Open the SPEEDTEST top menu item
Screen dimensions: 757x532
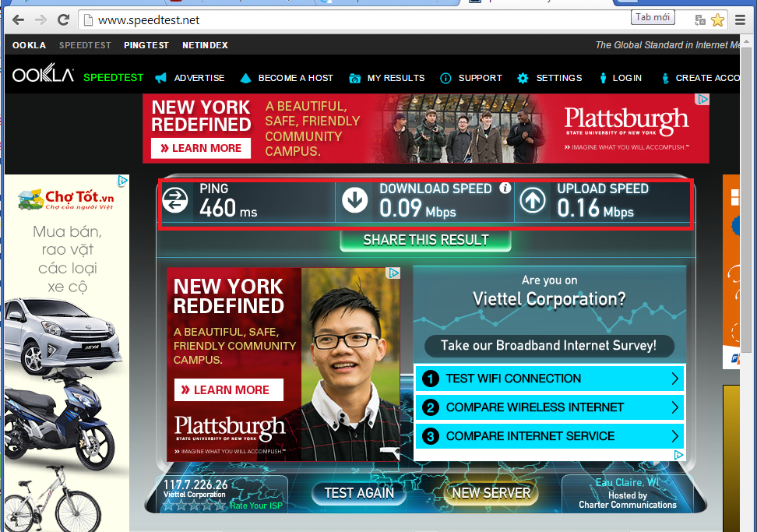(x=85, y=45)
